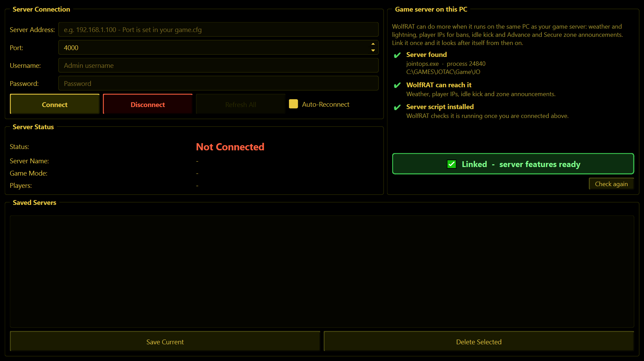Click the Admin username field
The width and height of the screenshot is (644, 361).
[x=218, y=65]
